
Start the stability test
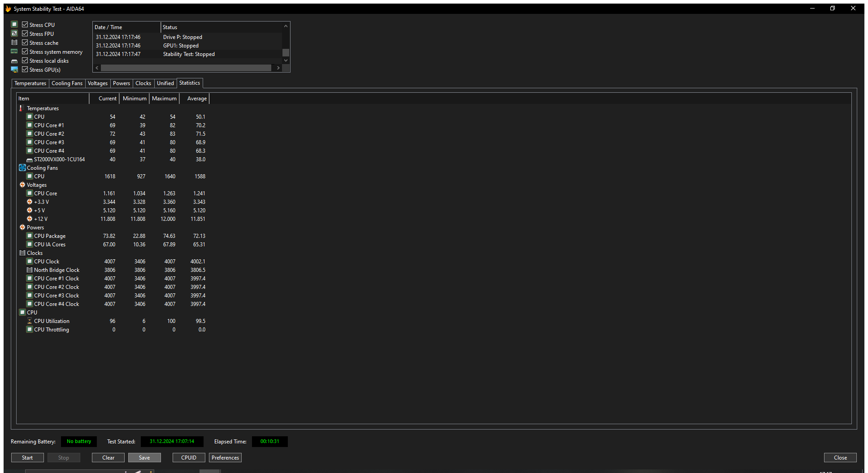[x=27, y=457]
